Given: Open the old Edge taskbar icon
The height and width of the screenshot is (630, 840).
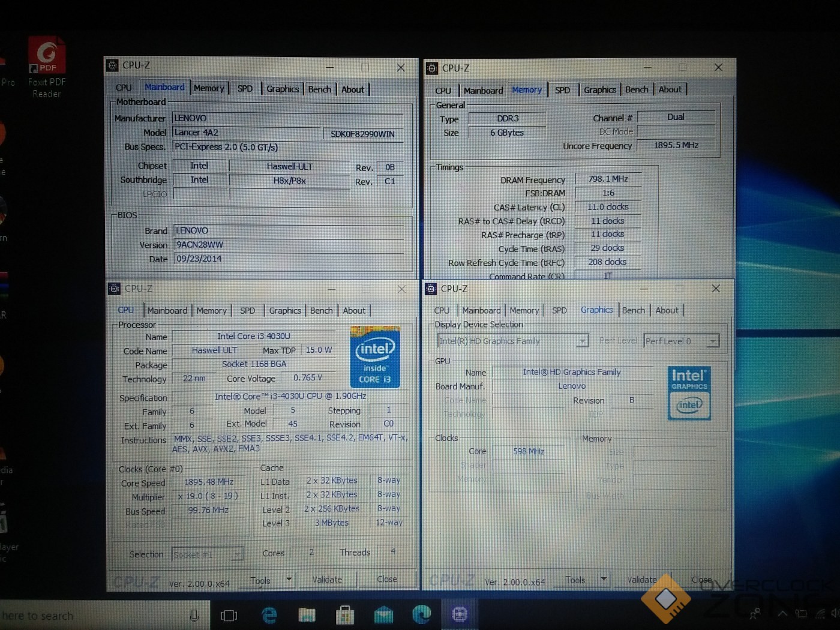Looking at the screenshot, I should pyautogui.click(x=269, y=614).
